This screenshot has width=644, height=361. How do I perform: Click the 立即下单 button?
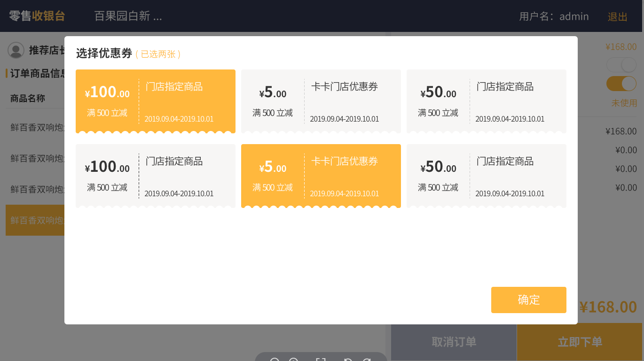[580, 342]
